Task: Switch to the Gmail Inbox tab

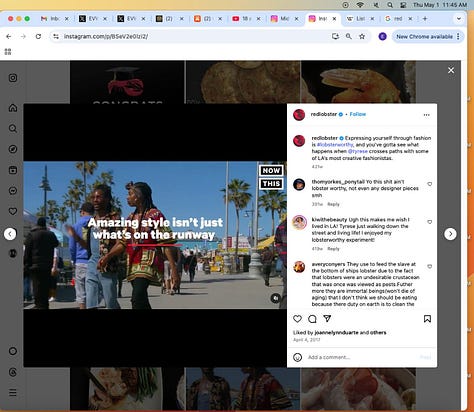Action: 54,19
